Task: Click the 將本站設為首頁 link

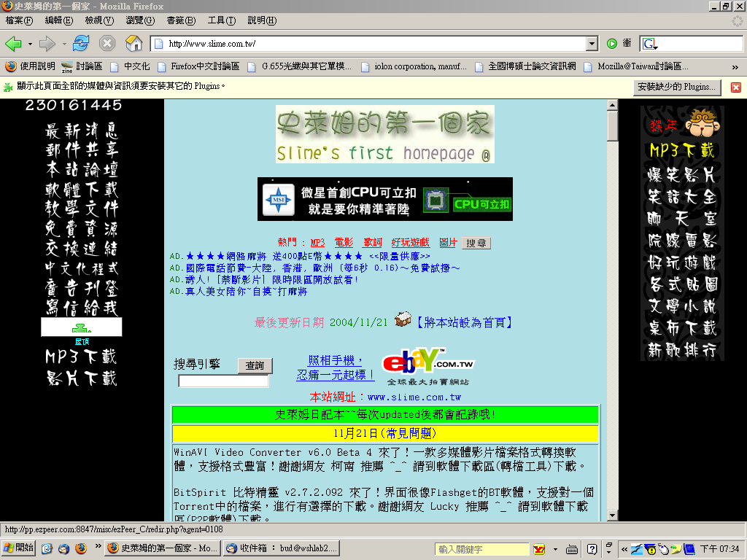Action: [x=465, y=322]
